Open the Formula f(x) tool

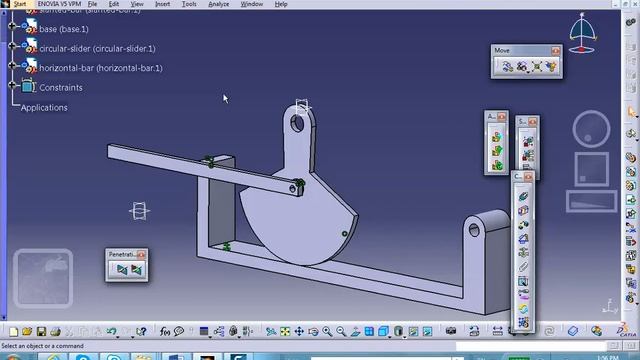pyautogui.click(x=164, y=331)
